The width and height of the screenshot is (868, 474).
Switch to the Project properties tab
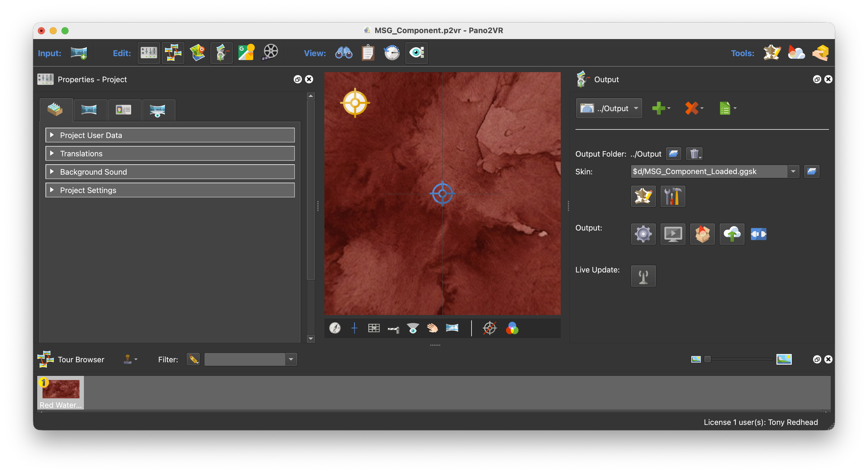tap(56, 110)
